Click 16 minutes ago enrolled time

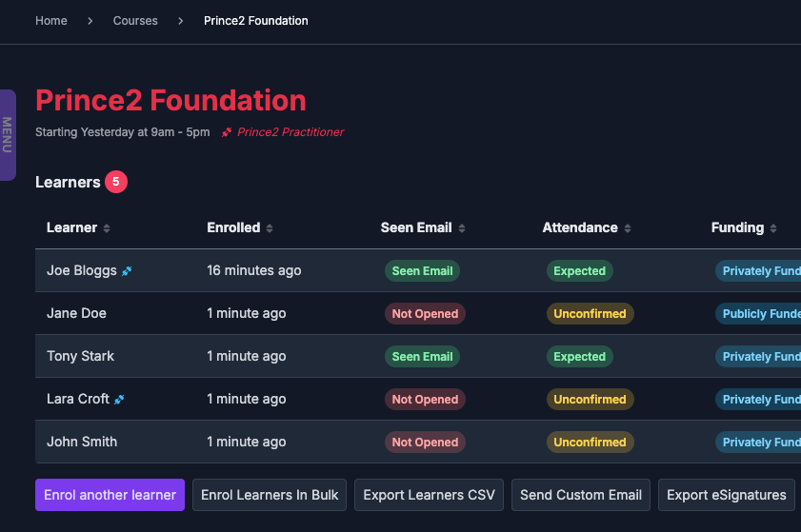coord(254,270)
